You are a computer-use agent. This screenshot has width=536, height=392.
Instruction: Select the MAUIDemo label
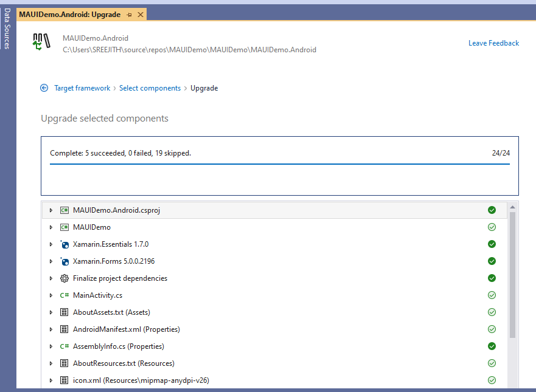(x=92, y=227)
